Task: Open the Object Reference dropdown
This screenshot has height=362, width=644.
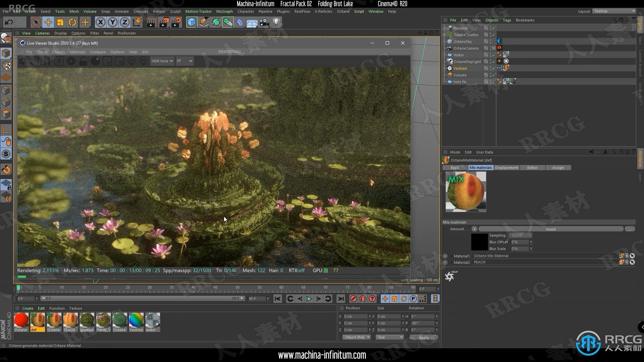Action: [356, 337]
